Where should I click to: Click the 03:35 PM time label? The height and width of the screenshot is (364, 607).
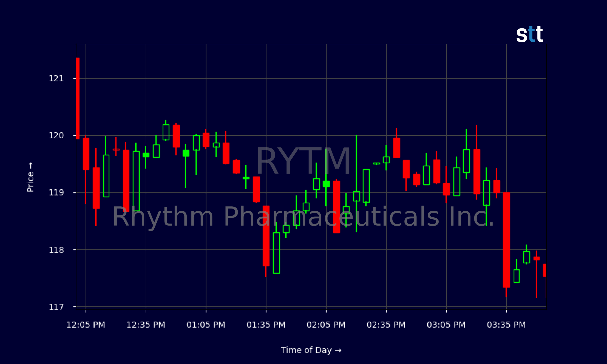tap(506, 325)
